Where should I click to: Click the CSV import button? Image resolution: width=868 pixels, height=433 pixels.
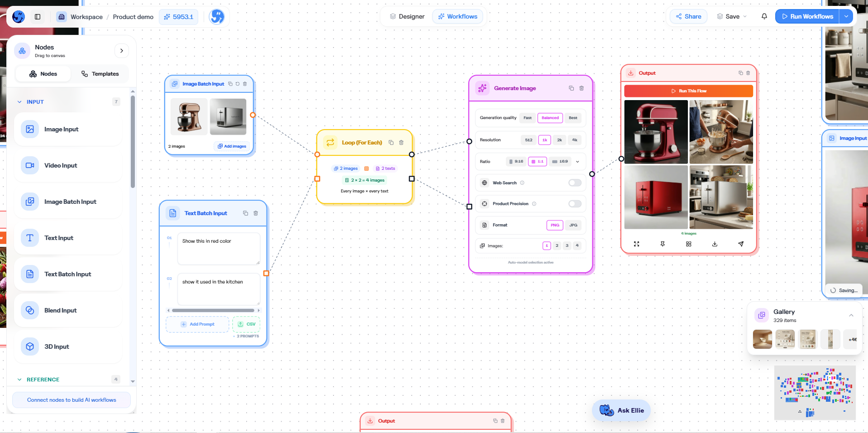pos(246,324)
